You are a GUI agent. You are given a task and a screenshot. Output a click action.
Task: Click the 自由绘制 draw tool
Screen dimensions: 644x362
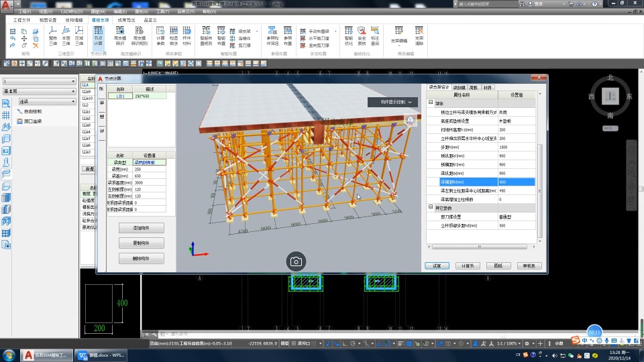pos(29,111)
